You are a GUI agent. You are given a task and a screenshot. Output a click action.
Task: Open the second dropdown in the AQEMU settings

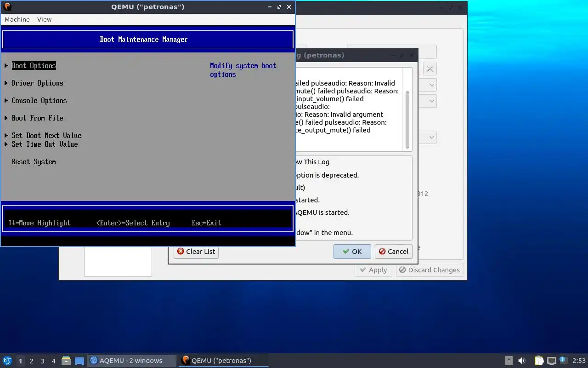pyautogui.click(x=431, y=101)
